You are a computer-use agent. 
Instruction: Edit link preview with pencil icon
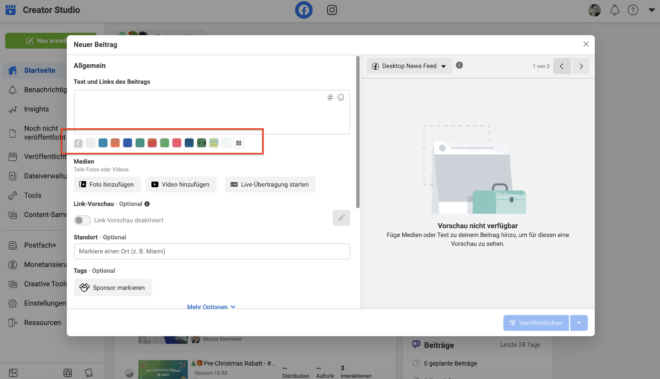point(341,218)
